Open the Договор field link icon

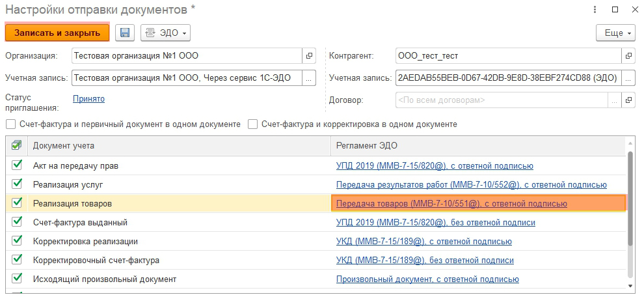[628, 100]
